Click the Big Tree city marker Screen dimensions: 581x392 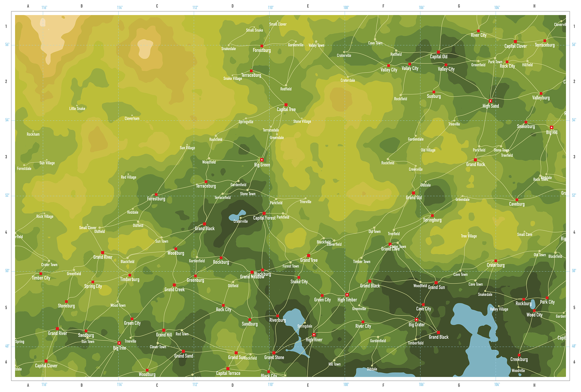(119, 343)
